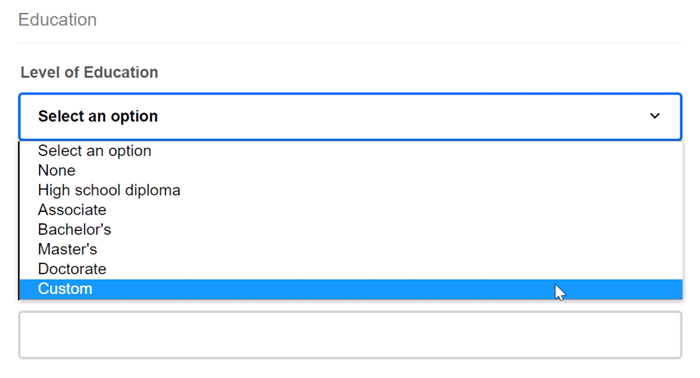This screenshot has width=700, height=378.
Task: Select the entry just above Custom
Action: (351, 269)
